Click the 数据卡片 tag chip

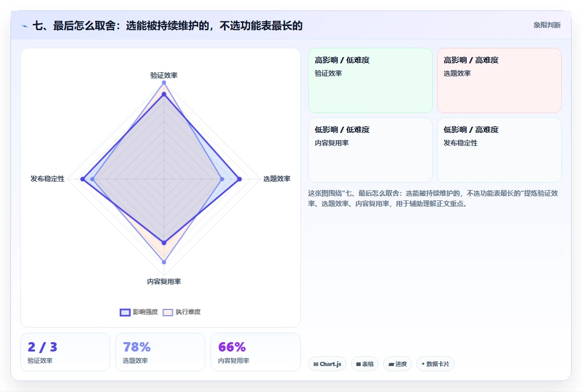coord(435,364)
